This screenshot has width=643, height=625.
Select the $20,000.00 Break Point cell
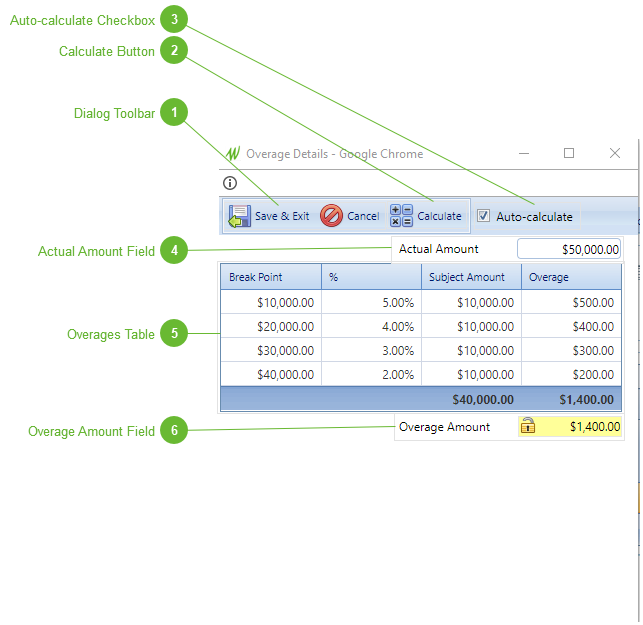(x=271, y=326)
